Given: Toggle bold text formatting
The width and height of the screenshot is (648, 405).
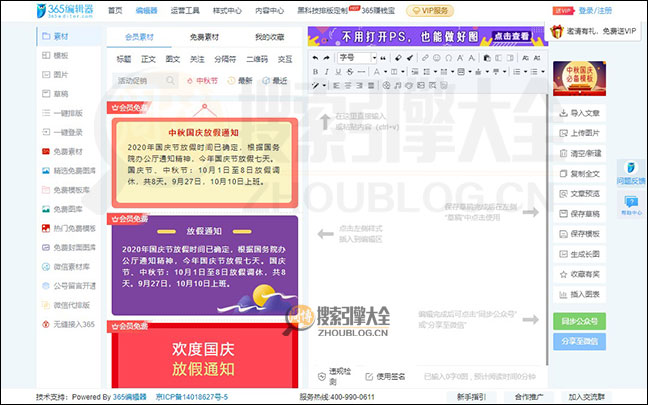Looking at the screenshot, I should pyautogui.click(x=316, y=72).
